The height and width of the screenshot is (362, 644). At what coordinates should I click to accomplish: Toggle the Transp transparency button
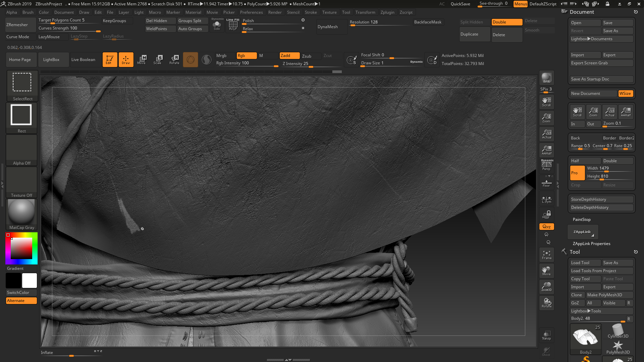tap(546, 335)
